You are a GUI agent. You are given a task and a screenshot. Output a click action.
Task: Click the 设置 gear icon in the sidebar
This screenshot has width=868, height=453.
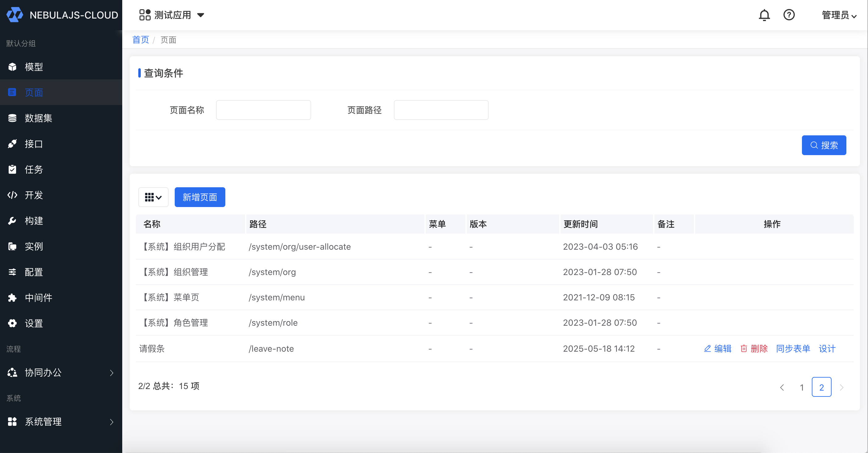(12, 323)
